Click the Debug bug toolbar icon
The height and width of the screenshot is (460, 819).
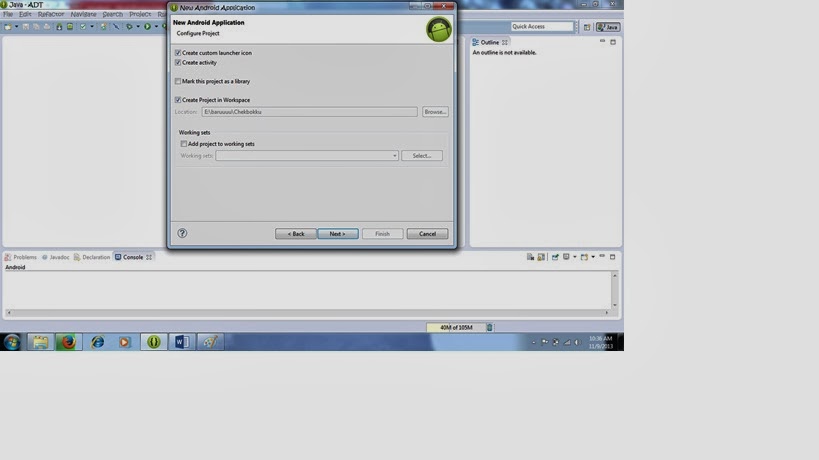129,27
